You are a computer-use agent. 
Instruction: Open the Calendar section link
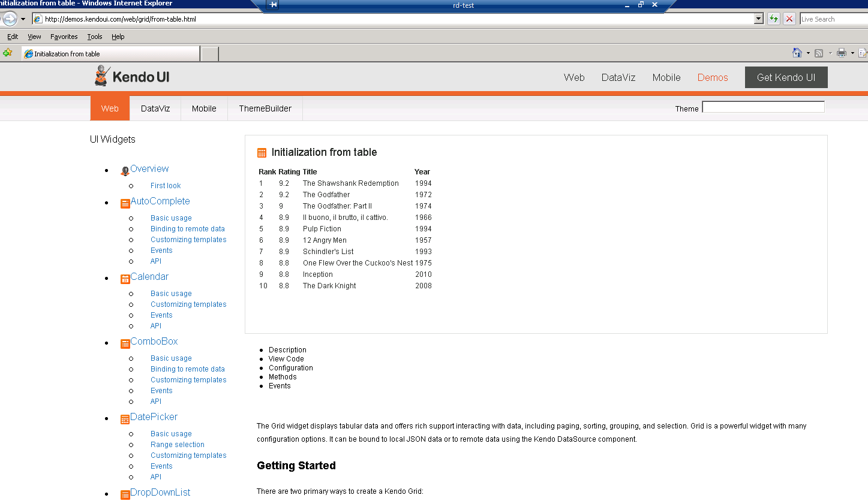coord(149,277)
